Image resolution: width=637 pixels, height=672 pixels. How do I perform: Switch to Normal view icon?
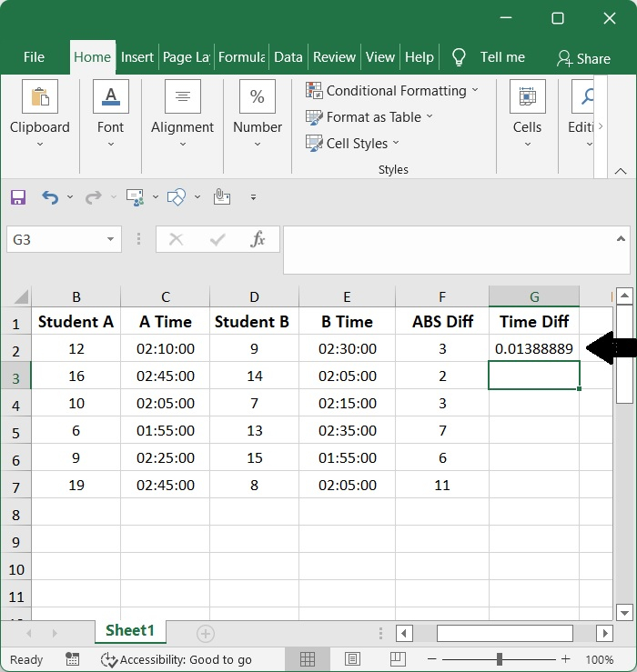click(x=308, y=659)
